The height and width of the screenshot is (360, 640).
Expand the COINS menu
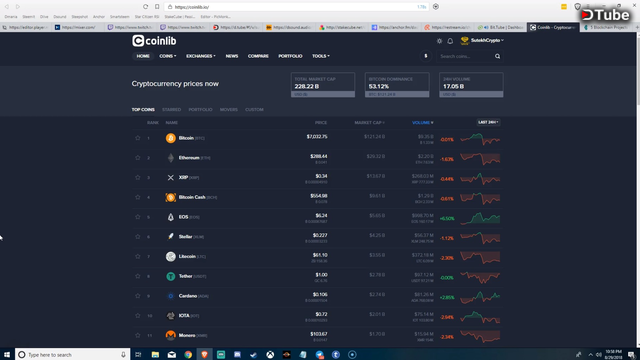[168, 56]
